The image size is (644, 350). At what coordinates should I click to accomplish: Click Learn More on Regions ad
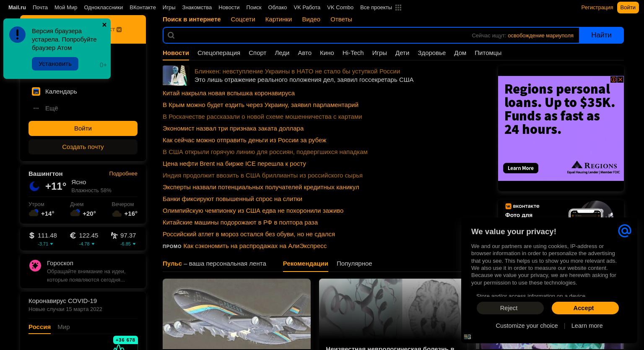(x=520, y=168)
